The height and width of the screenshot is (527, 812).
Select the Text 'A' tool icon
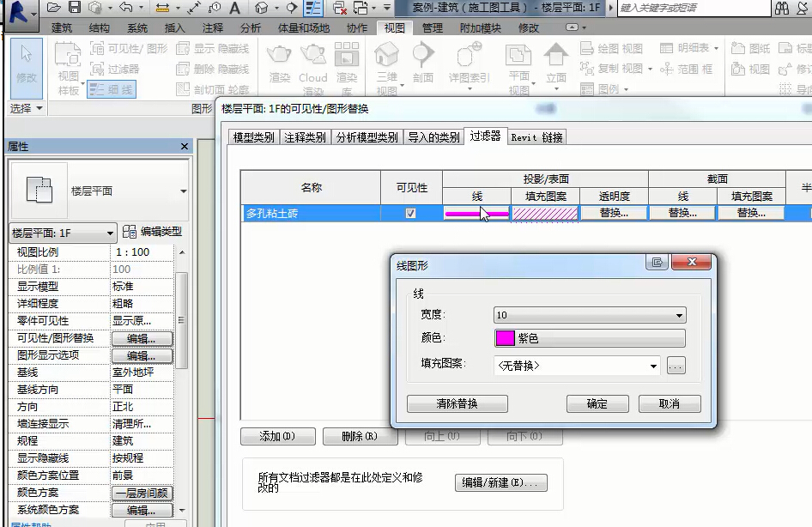(234, 8)
